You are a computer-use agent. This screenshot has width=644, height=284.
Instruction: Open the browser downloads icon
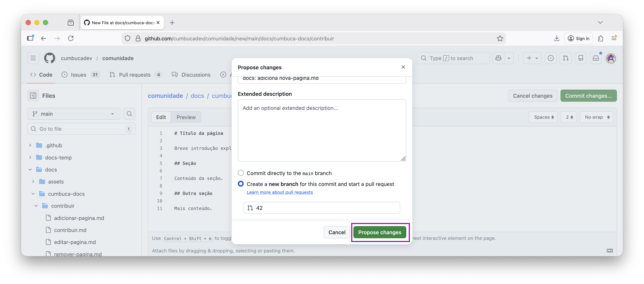[x=557, y=38]
